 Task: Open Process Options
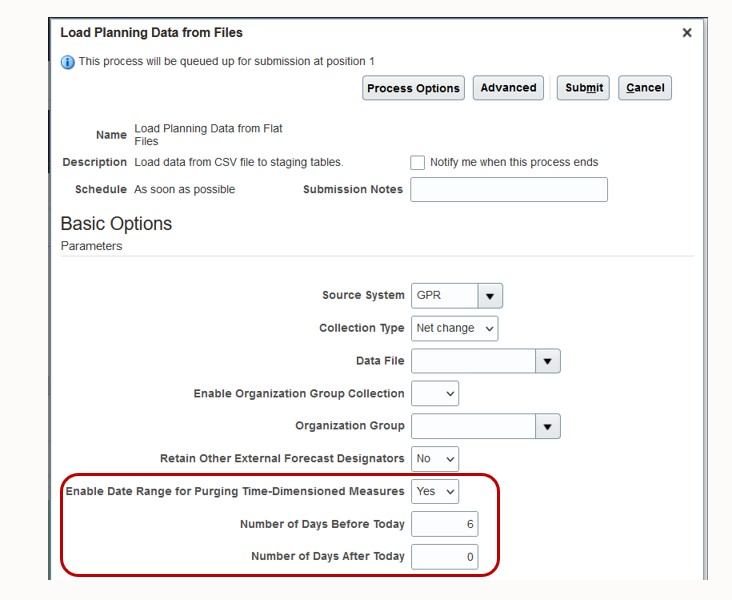(413, 88)
